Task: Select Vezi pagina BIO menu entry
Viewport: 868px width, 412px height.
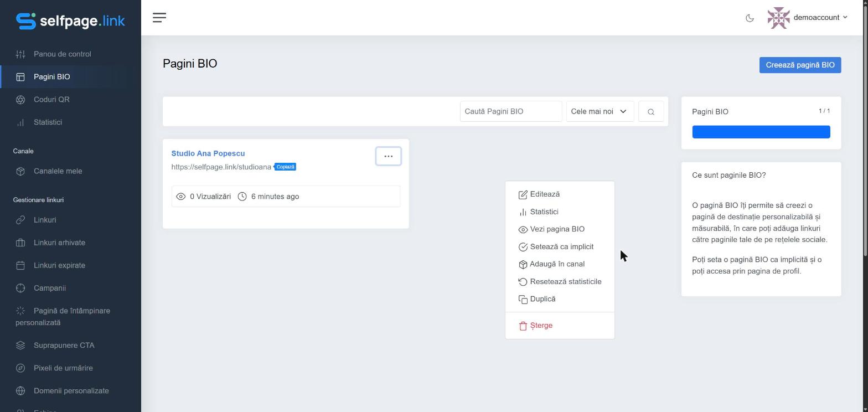Action: pyautogui.click(x=560, y=229)
